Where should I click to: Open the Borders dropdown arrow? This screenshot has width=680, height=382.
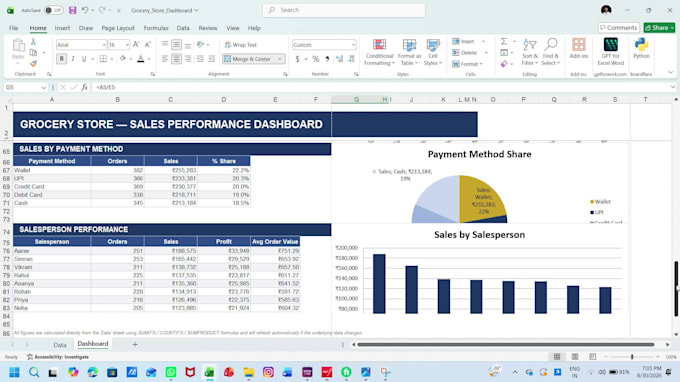coord(112,59)
